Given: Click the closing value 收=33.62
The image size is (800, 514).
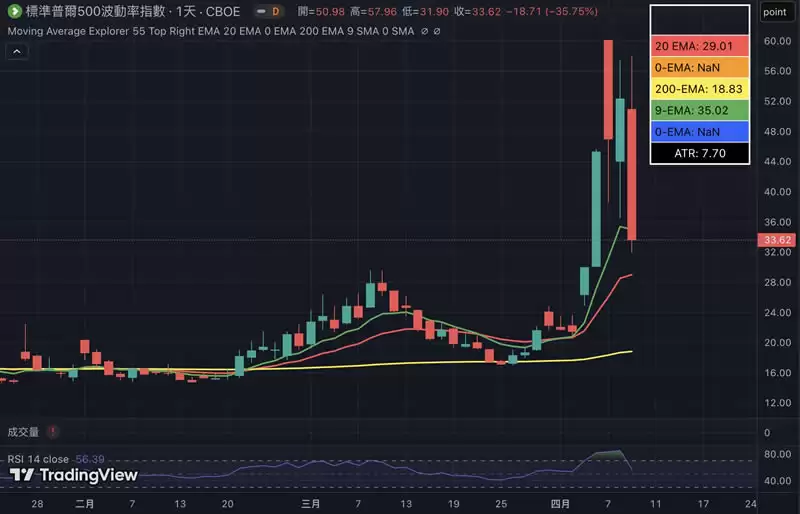Looking at the screenshot, I should click(478, 11).
